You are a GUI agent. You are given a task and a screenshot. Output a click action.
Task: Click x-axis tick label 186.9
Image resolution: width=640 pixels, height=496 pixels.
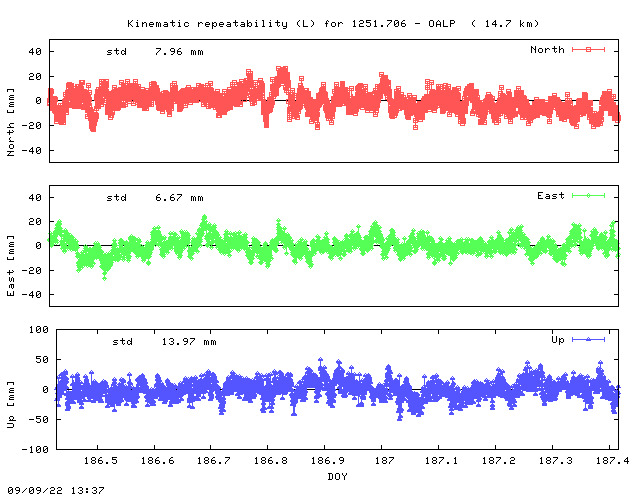pyautogui.click(x=328, y=461)
